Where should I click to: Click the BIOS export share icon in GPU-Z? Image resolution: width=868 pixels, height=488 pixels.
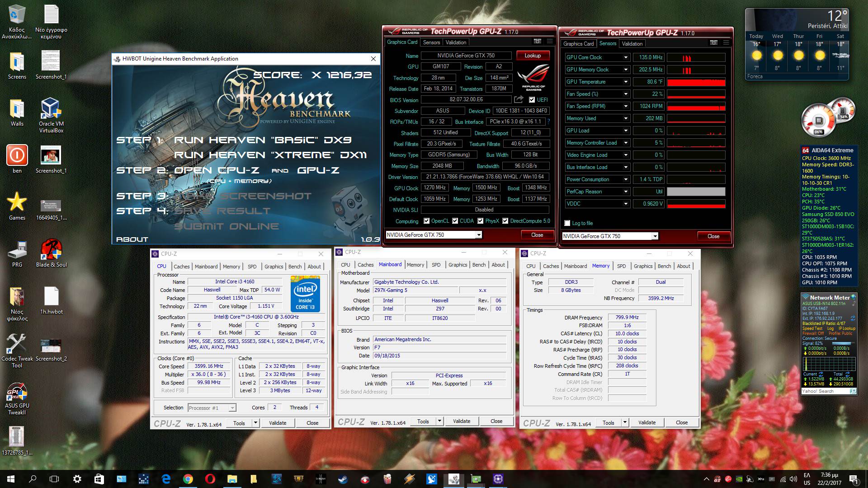(x=519, y=99)
